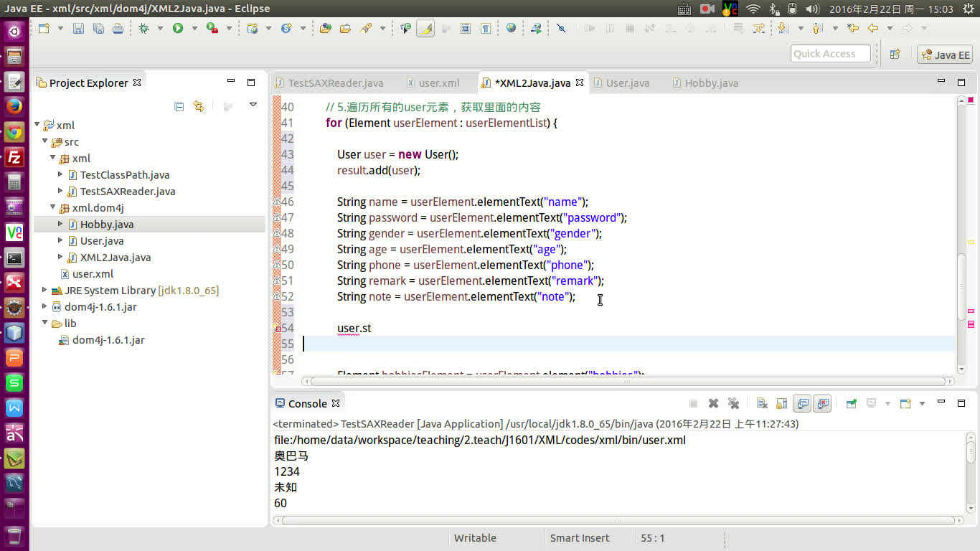Toggle Show Console When Standard Out Changes
This screenshot has height=551, width=980.
803,402
